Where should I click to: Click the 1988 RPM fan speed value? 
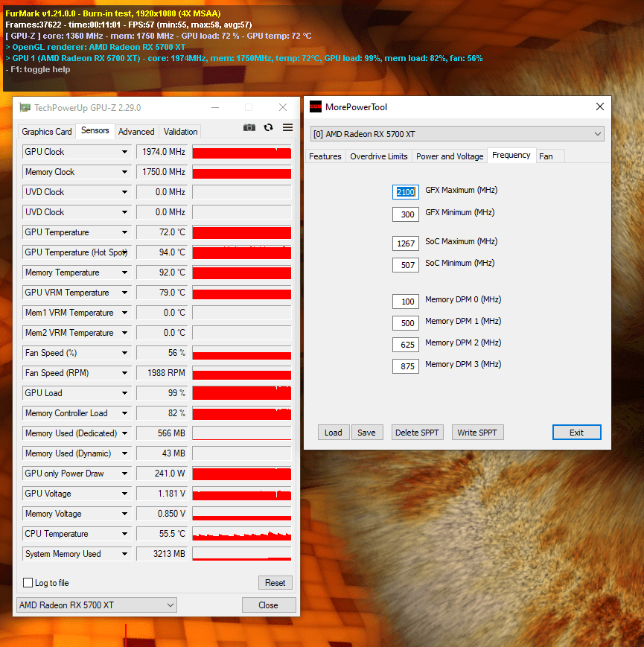coord(162,373)
